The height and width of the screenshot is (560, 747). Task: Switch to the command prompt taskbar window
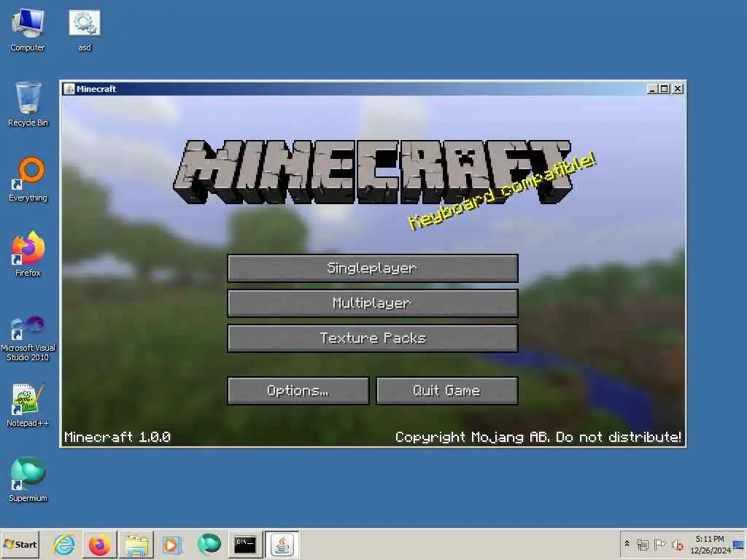[x=245, y=544]
